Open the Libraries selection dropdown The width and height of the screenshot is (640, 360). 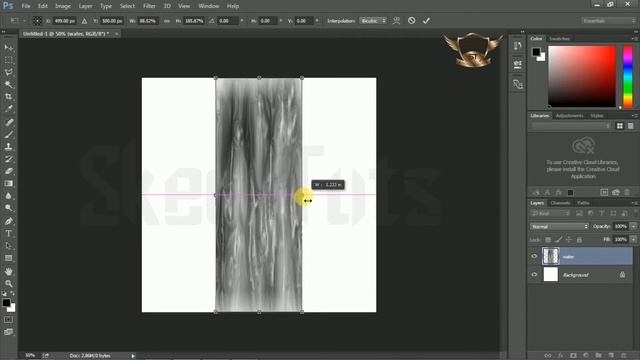[x=571, y=126]
